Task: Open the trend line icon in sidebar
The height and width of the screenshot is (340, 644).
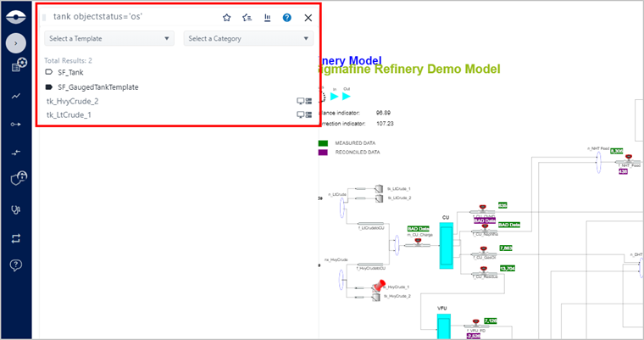Action: (15, 96)
